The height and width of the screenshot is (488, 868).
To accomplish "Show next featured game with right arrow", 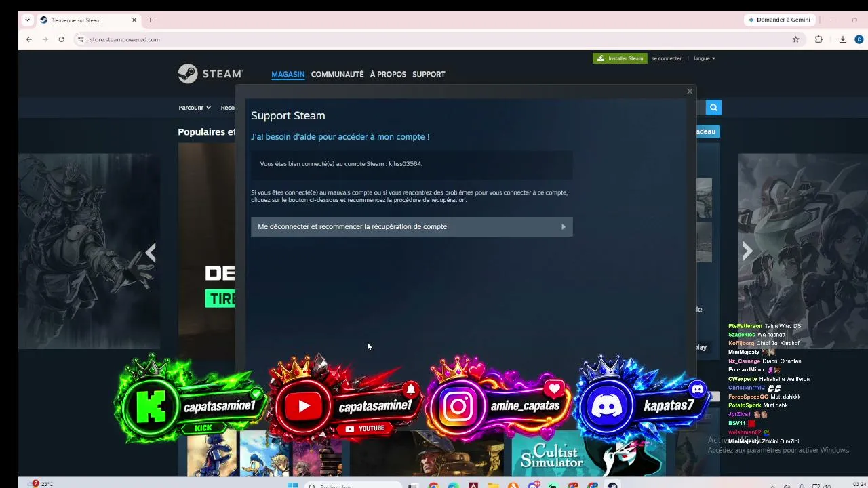I will point(747,251).
